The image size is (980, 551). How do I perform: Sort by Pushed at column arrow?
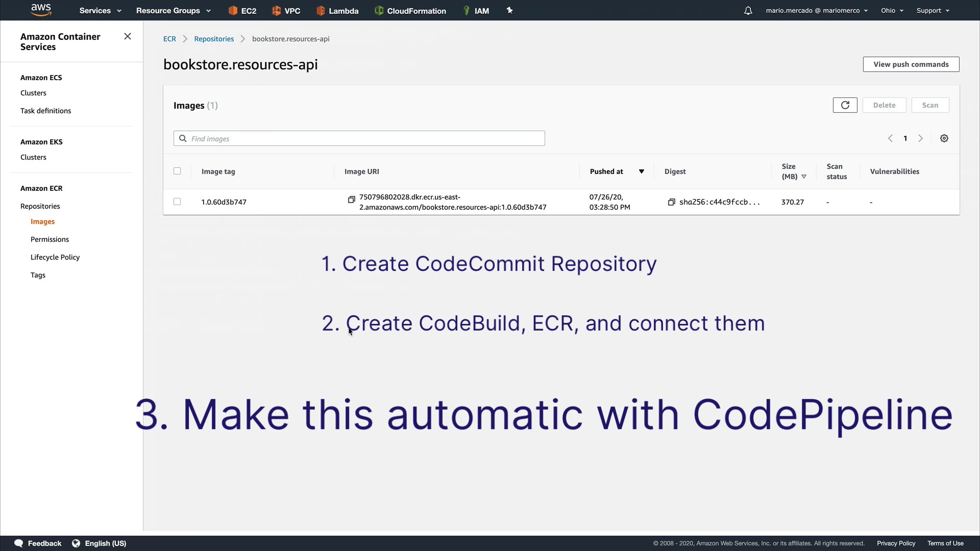pos(641,171)
